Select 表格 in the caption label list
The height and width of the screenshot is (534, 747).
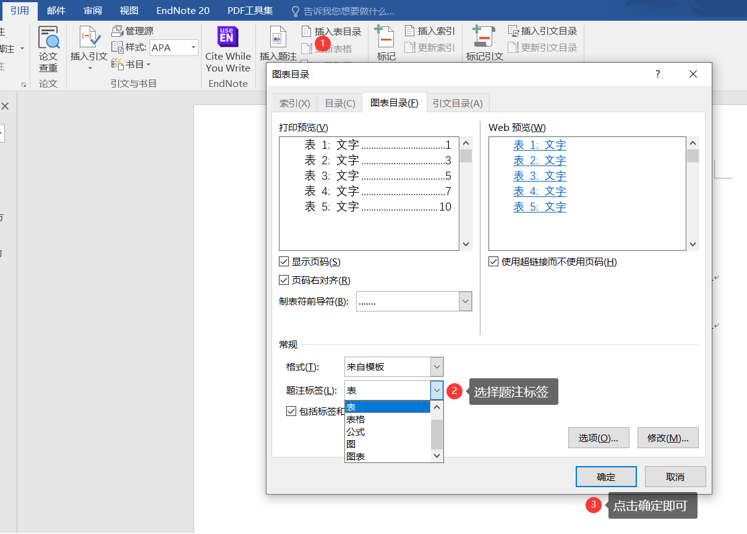tap(387, 419)
